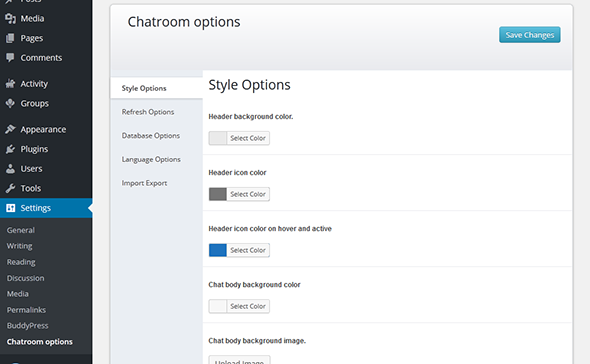The image size is (590, 364).
Task: Open General settings submenu link
Action: click(x=21, y=230)
